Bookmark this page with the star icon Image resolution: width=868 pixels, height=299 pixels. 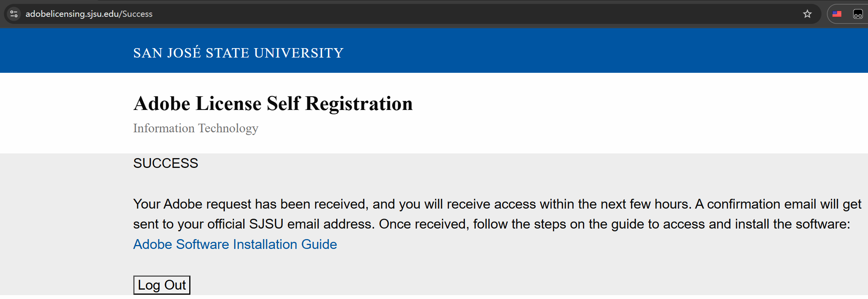(807, 14)
